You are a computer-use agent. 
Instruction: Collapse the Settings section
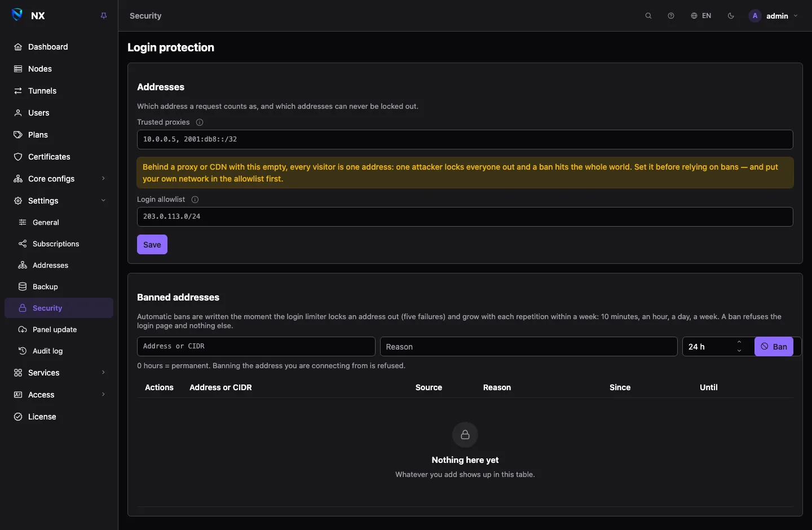pyautogui.click(x=59, y=201)
